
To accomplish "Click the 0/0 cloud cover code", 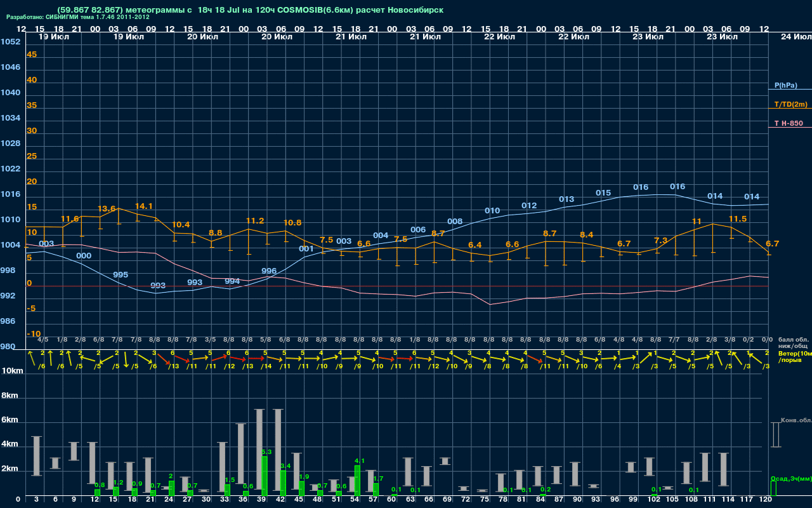I will pos(766,340).
